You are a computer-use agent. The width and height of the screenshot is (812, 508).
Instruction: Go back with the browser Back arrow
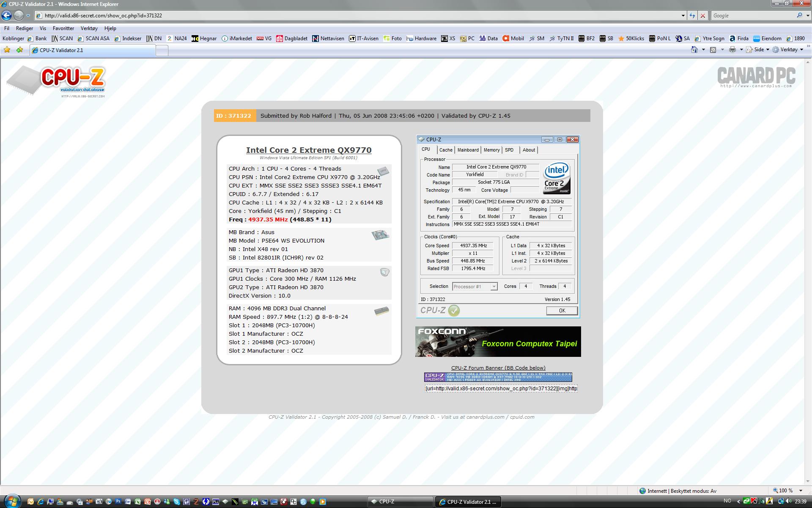pos(6,16)
